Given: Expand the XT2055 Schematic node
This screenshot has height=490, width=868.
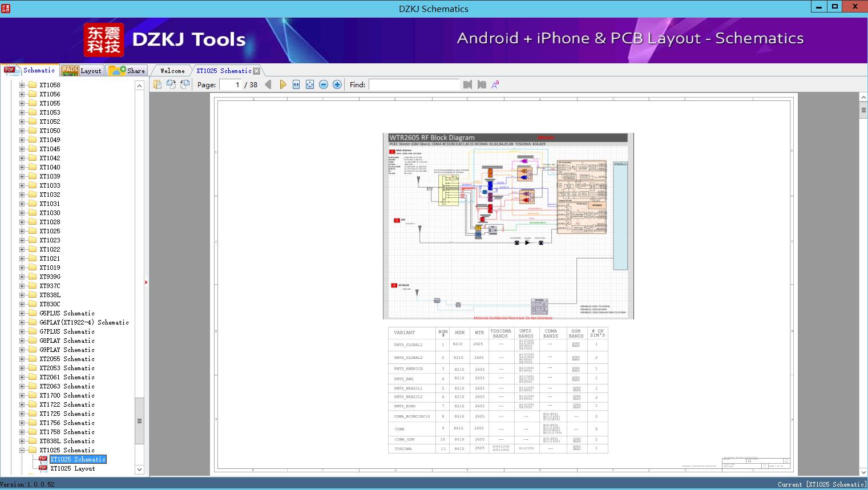Looking at the screenshot, I should coord(22,359).
